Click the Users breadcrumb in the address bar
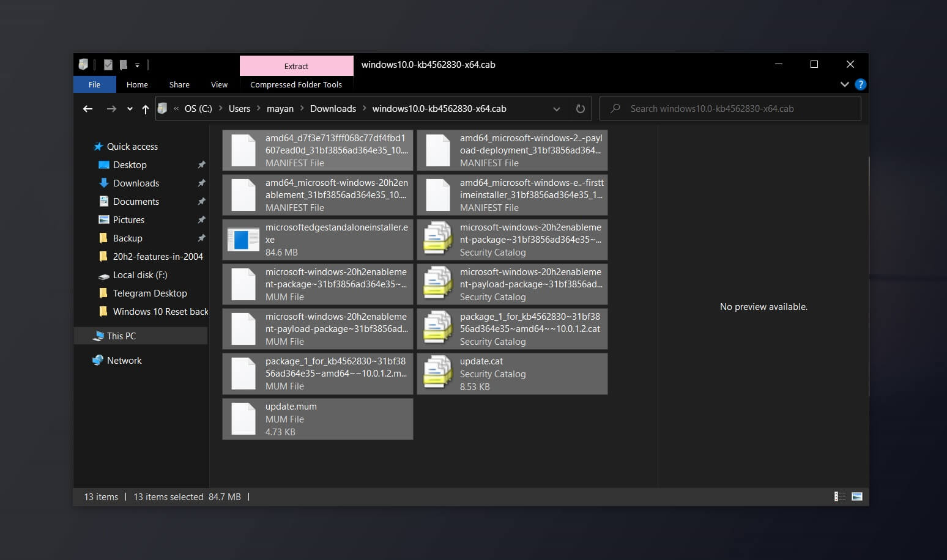The image size is (947, 560). click(239, 109)
